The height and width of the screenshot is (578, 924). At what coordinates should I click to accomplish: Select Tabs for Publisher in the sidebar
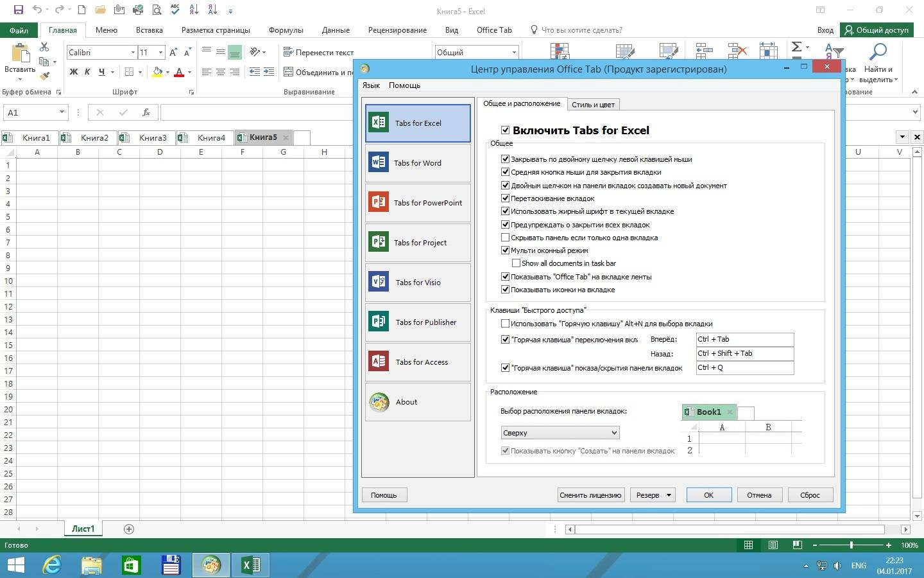point(418,322)
